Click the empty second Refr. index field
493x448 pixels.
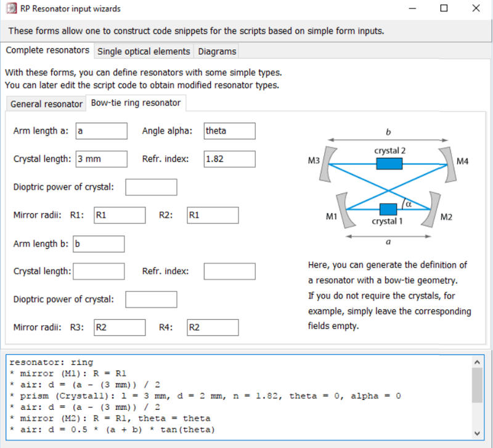click(229, 271)
